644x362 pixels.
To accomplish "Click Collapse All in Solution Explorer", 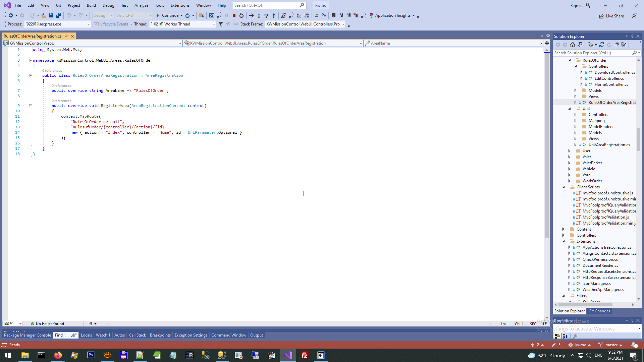I will click(x=616, y=45).
